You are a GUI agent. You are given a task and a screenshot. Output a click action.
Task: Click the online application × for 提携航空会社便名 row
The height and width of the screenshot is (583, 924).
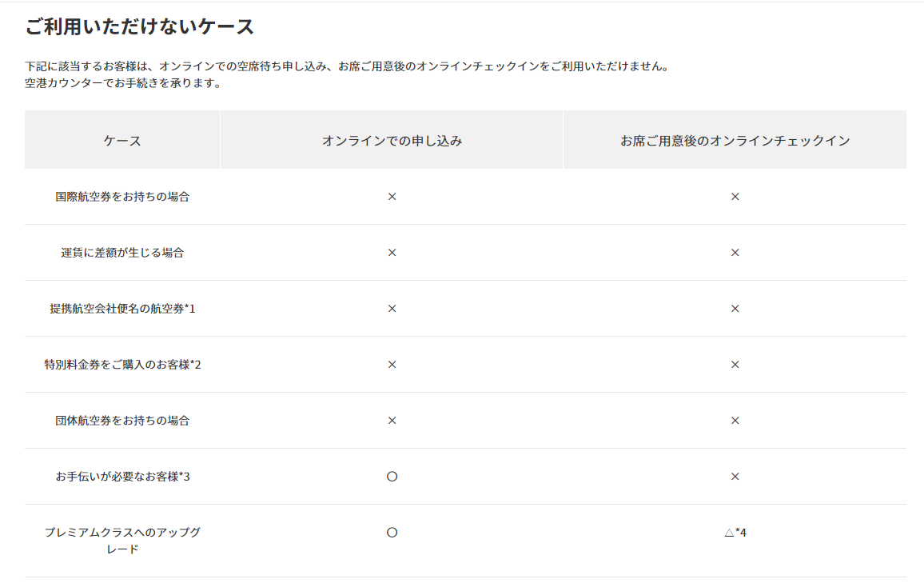click(x=392, y=309)
